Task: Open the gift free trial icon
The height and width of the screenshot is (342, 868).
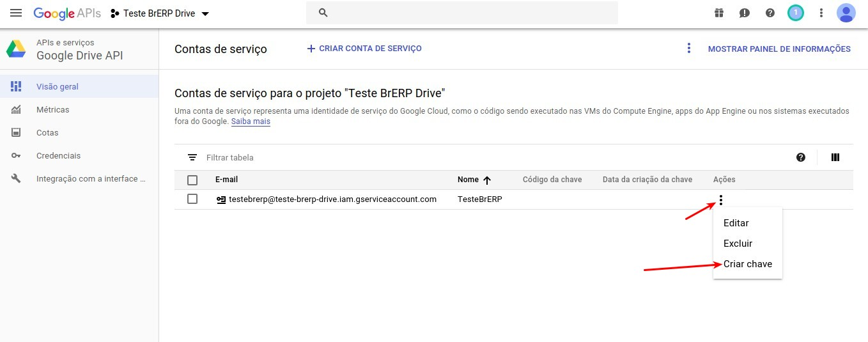Action: coord(719,13)
